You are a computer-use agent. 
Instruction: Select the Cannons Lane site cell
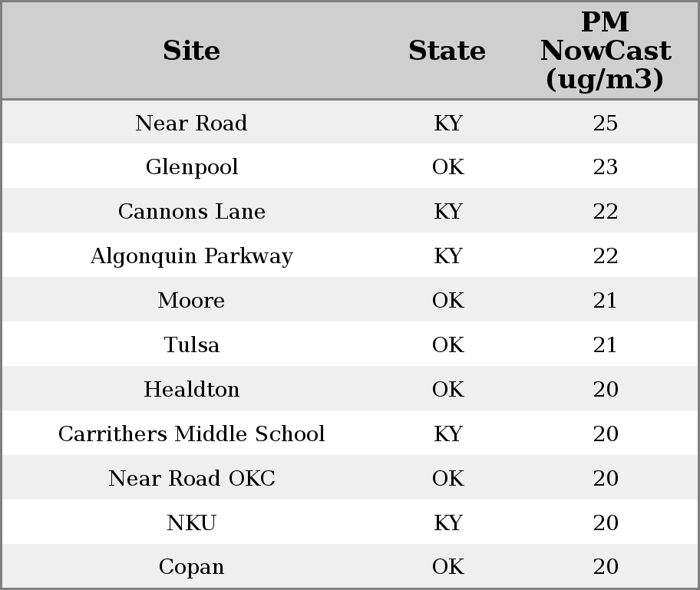(191, 212)
